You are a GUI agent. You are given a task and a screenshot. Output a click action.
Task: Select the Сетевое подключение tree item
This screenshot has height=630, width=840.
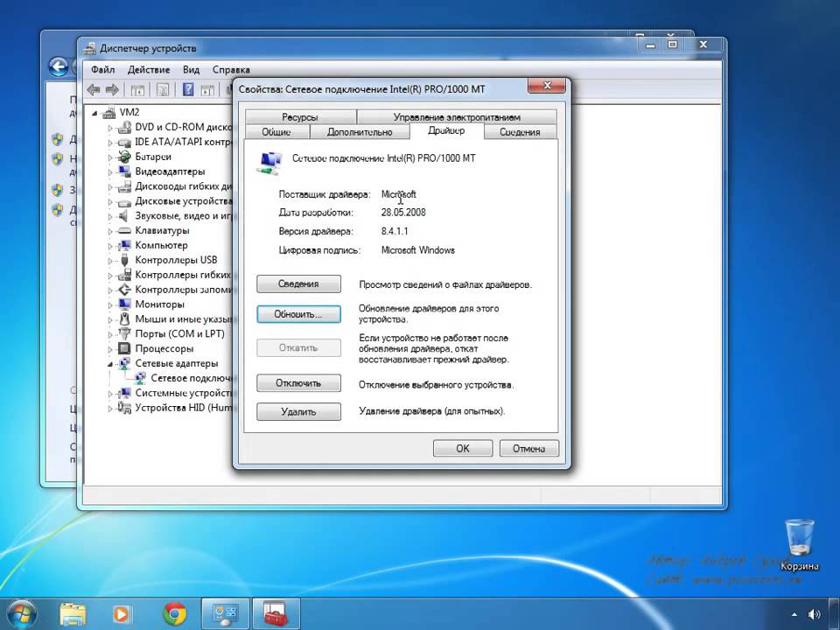tap(190, 378)
